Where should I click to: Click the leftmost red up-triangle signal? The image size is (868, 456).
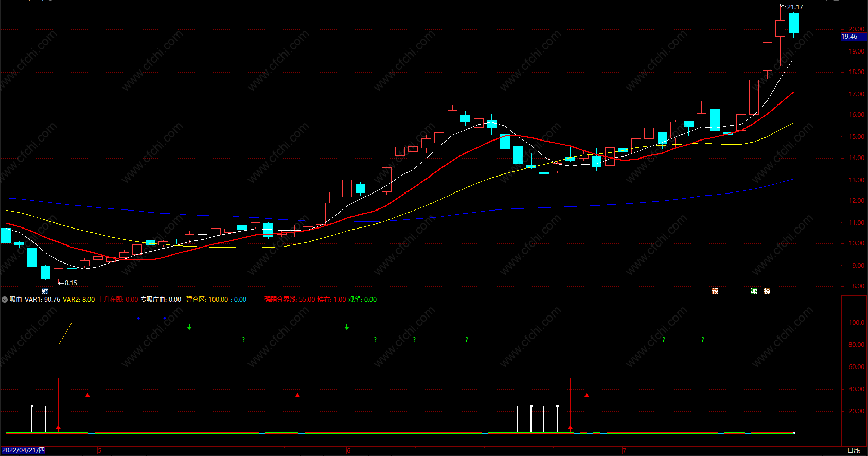point(88,395)
